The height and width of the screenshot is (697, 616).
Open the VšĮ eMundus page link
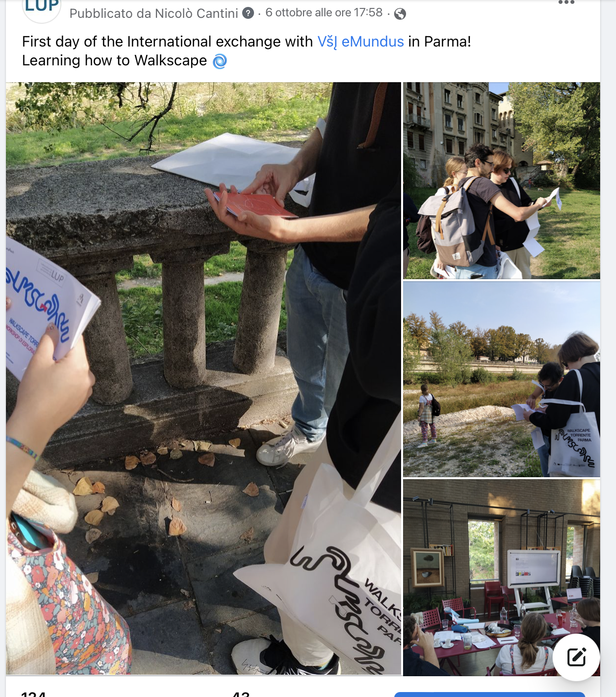(x=360, y=42)
